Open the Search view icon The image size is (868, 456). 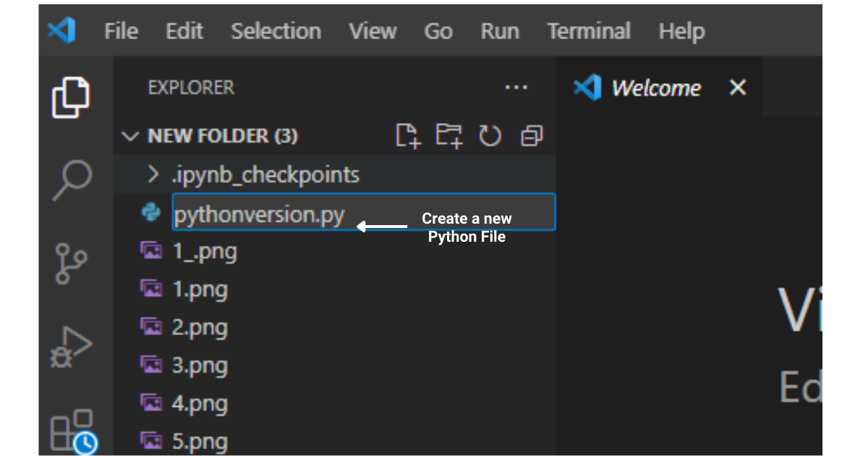click(72, 180)
